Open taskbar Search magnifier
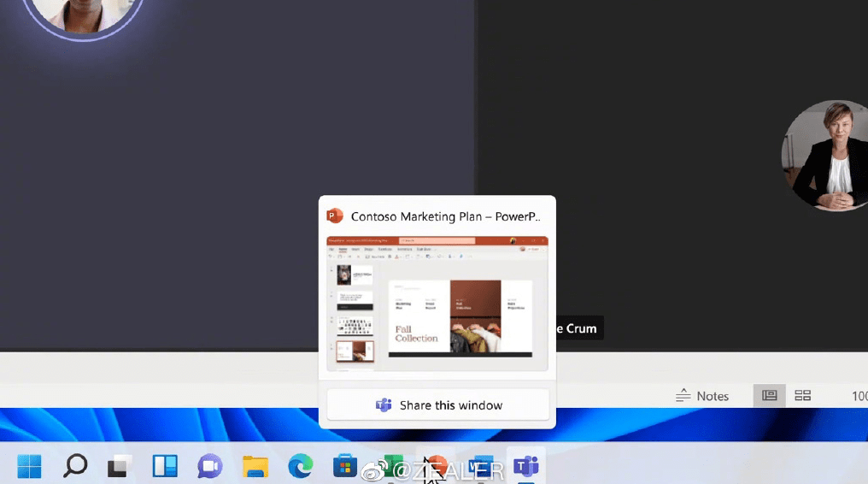This screenshot has width=868, height=484. pyautogui.click(x=74, y=466)
